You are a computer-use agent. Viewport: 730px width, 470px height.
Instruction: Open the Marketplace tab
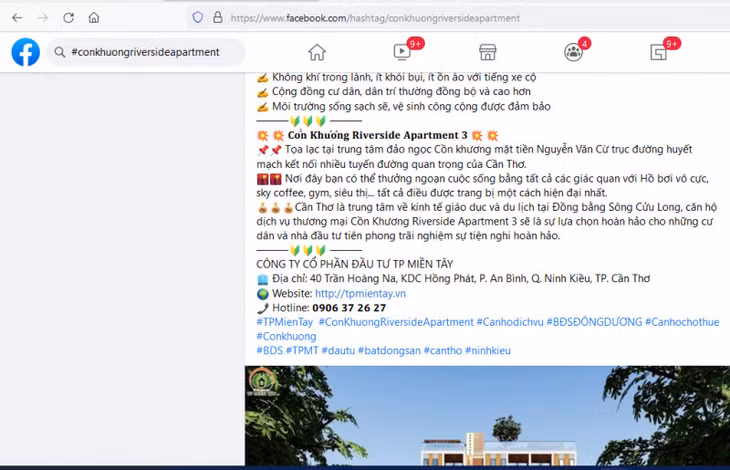pyautogui.click(x=487, y=52)
